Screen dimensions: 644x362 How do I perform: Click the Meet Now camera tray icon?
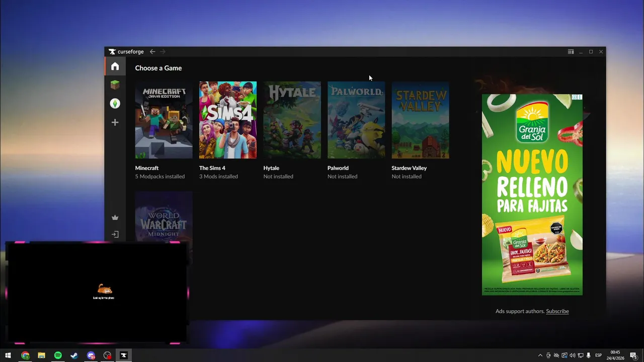548,355
